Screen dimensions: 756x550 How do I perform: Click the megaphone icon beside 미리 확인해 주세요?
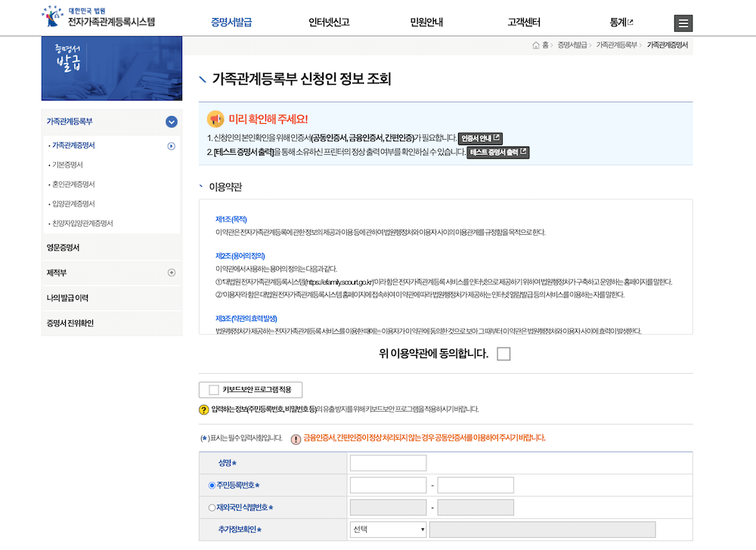tap(214, 117)
